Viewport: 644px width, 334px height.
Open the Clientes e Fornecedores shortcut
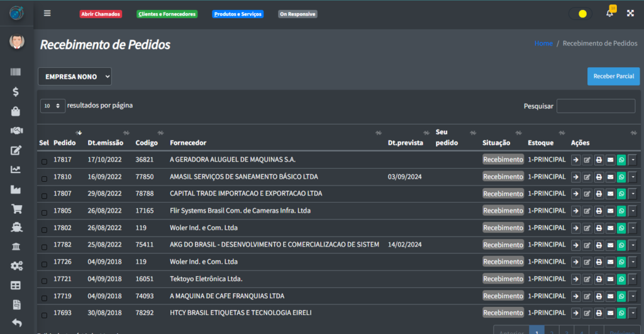coord(167,14)
